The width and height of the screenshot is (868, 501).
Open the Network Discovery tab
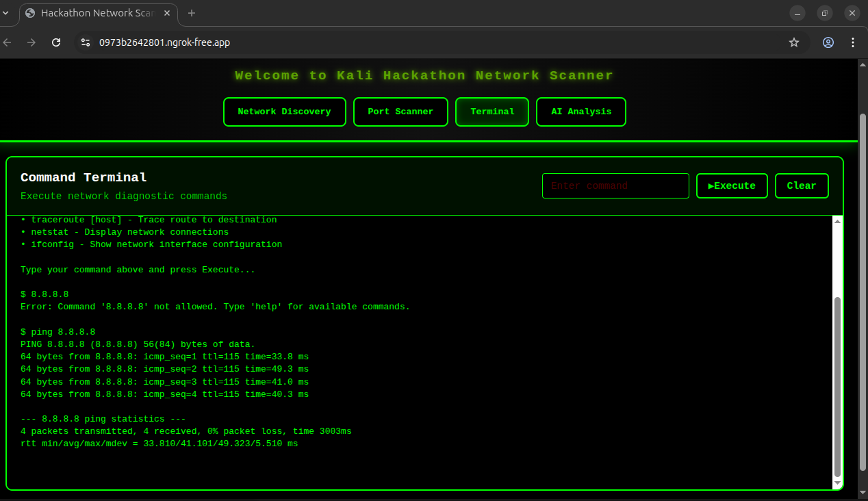point(284,112)
